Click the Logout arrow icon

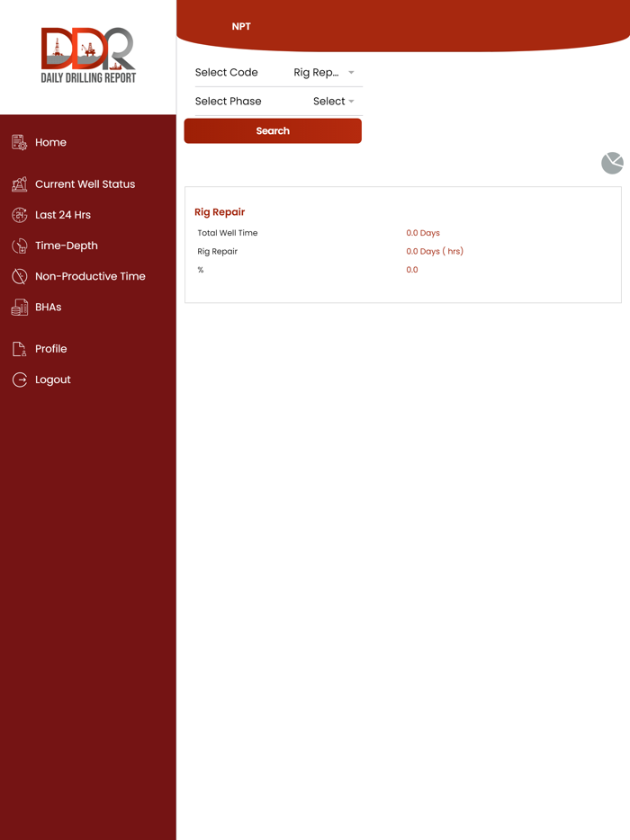[19, 380]
